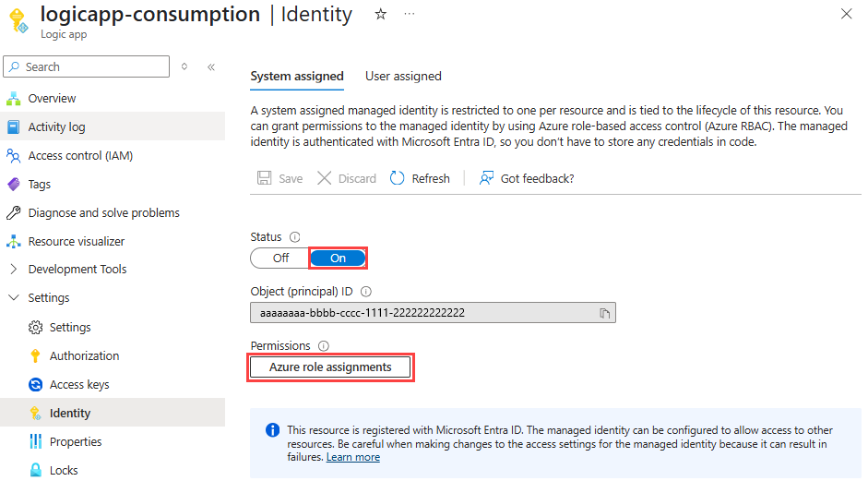Viewport: 868px width, 481px height.
Task: Open Activity log from sidebar
Action: tap(113, 126)
